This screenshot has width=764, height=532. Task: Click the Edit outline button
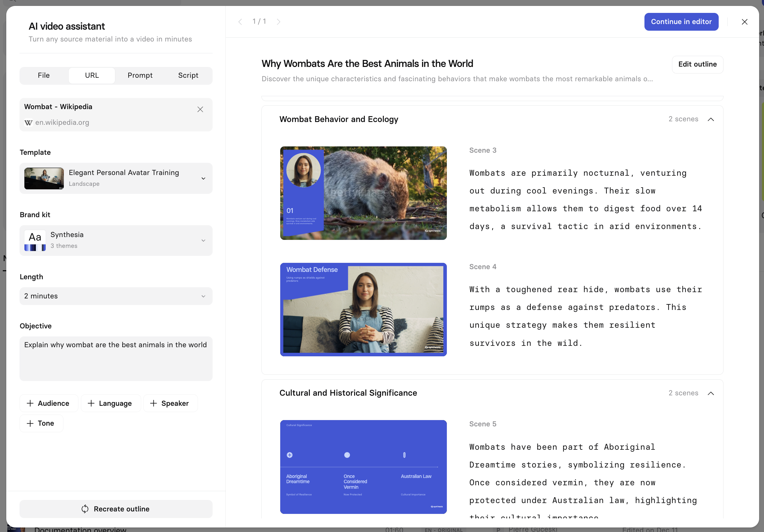(697, 64)
